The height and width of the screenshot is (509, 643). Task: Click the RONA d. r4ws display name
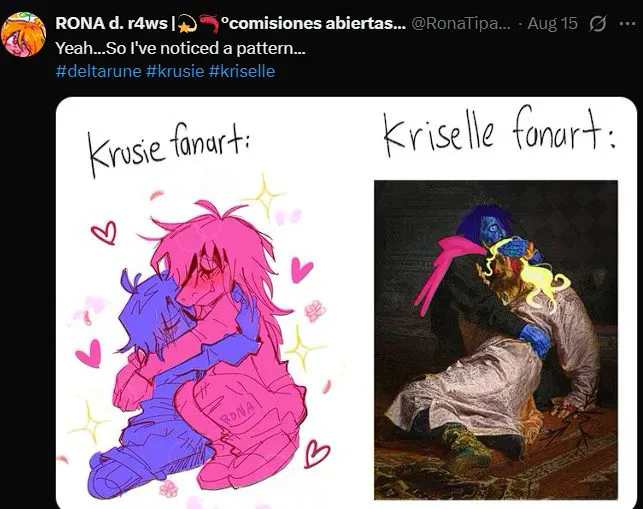(x=111, y=23)
